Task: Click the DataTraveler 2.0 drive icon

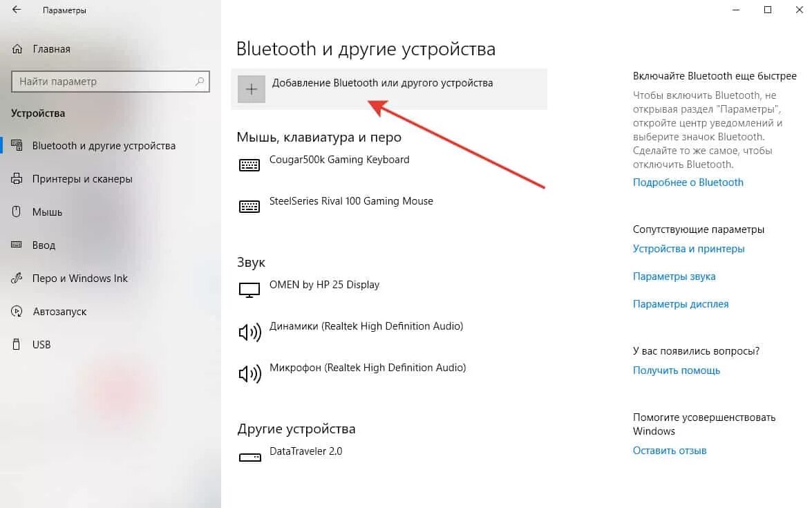Action: [249, 458]
